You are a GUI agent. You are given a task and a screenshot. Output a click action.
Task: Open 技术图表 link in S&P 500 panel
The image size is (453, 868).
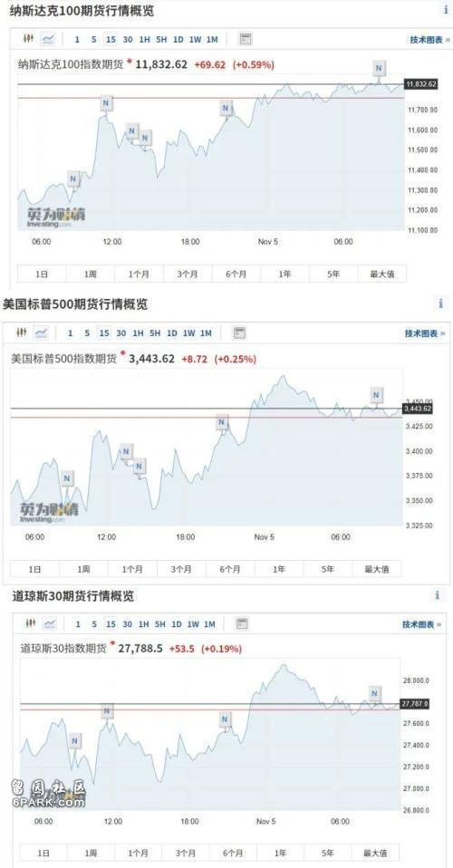pyautogui.click(x=421, y=333)
